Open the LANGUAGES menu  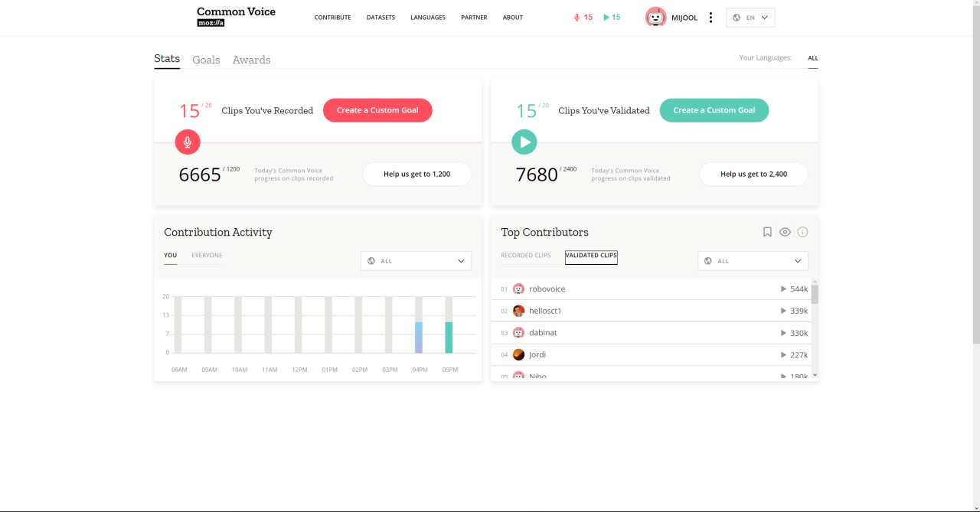(428, 18)
